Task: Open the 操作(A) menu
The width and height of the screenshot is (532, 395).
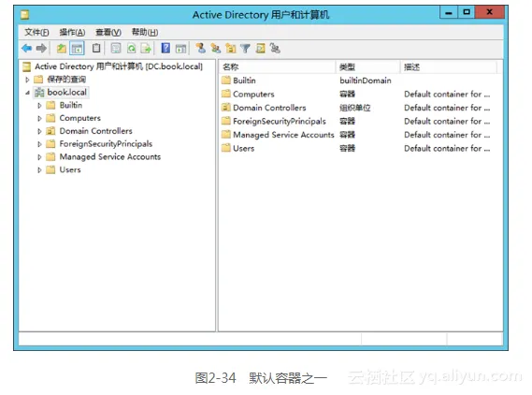Action: (x=72, y=32)
